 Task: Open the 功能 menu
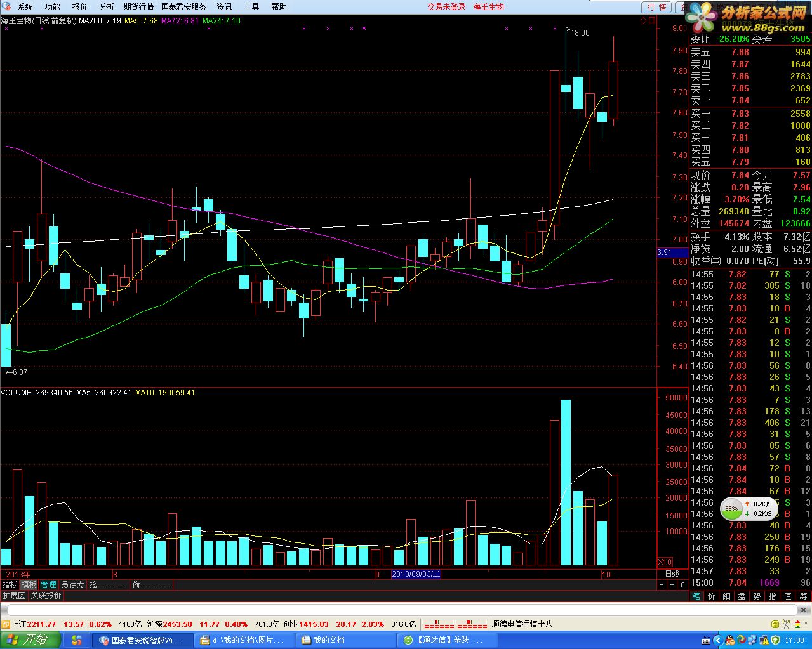coord(52,7)
